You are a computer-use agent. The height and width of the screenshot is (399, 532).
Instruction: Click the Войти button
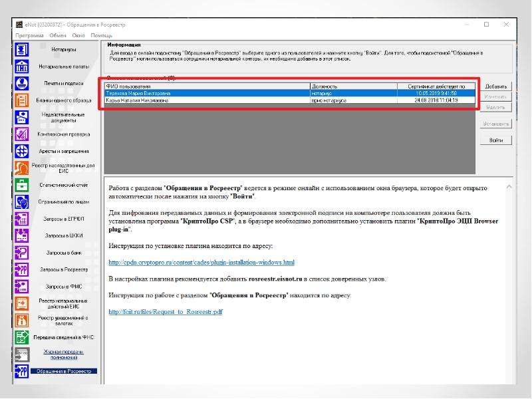(x=495, y=140)
